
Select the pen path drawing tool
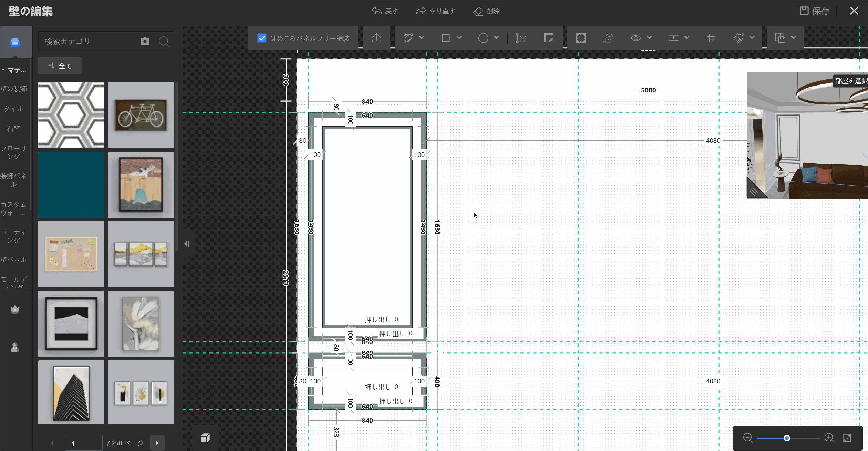408,38
